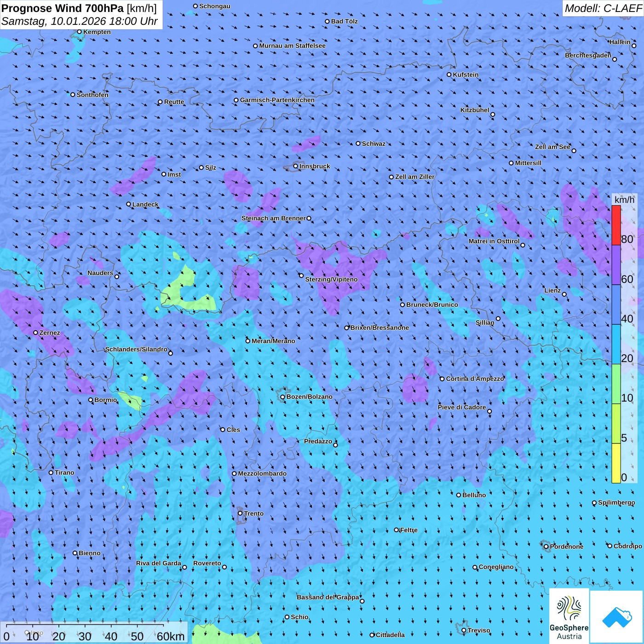Click the Sonthofen city label
The image size is (644, 644).
click(x=93, y=95)
